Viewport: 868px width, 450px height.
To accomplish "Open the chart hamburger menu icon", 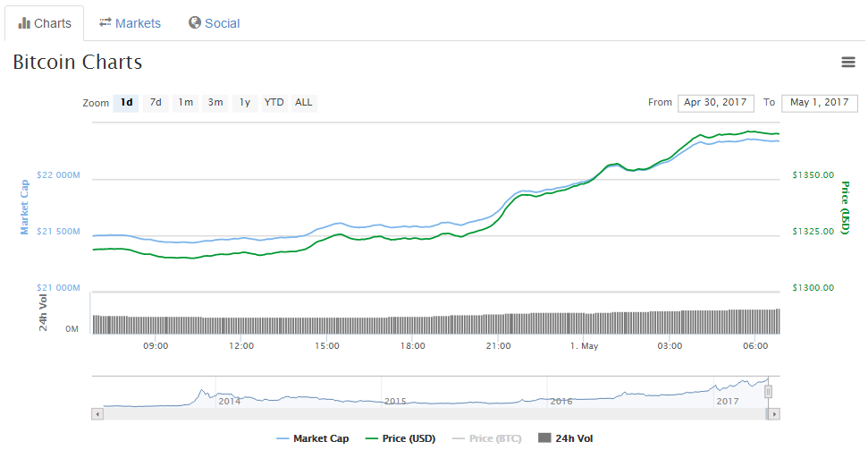I will [847, 62].
